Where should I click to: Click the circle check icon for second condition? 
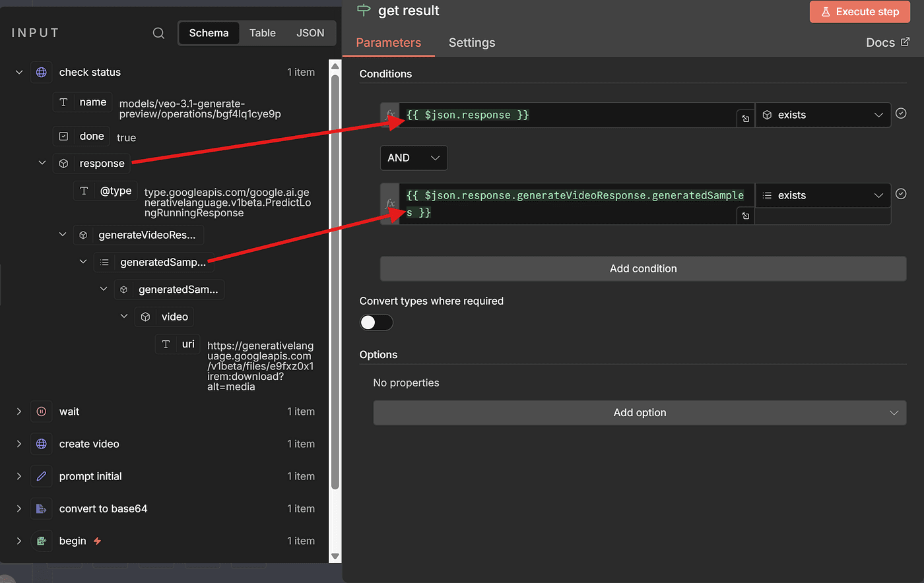tap(901, 194)
